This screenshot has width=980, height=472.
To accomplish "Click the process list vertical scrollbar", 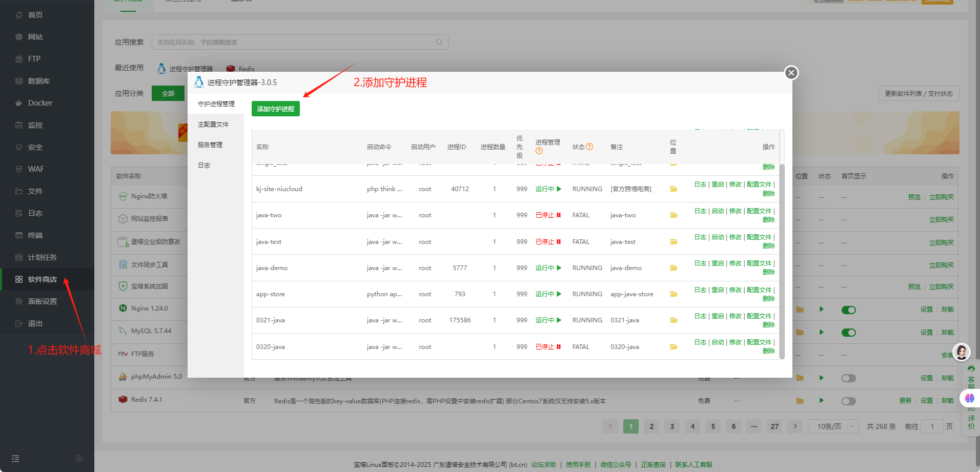I will tap(782, 256).
